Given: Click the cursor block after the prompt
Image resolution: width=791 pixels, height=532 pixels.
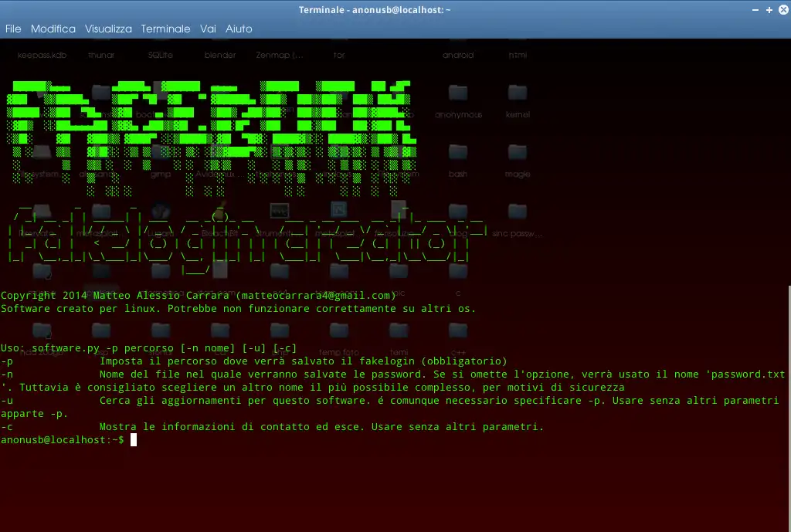Looking at the screenshot, I should [x=134, y=439].
